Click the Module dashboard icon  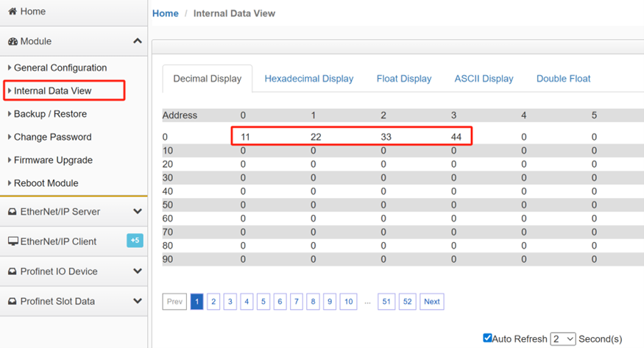(13, 41)
